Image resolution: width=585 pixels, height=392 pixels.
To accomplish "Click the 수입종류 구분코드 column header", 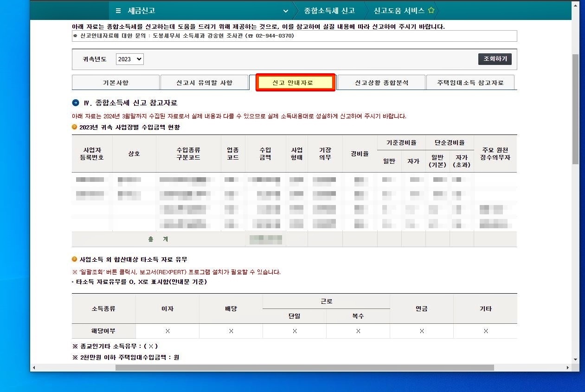I will (188, 154).
